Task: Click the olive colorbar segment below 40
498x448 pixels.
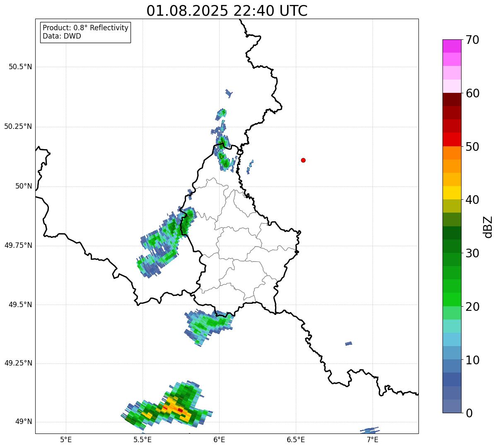Action: pyautogui.click(x=452, y=206)
